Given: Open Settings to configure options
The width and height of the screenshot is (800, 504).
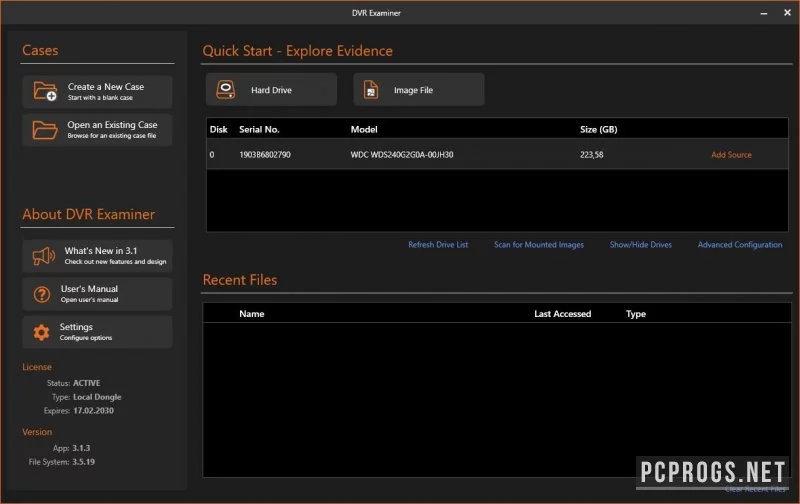Looking at the screenshot, I should [97, 332].
